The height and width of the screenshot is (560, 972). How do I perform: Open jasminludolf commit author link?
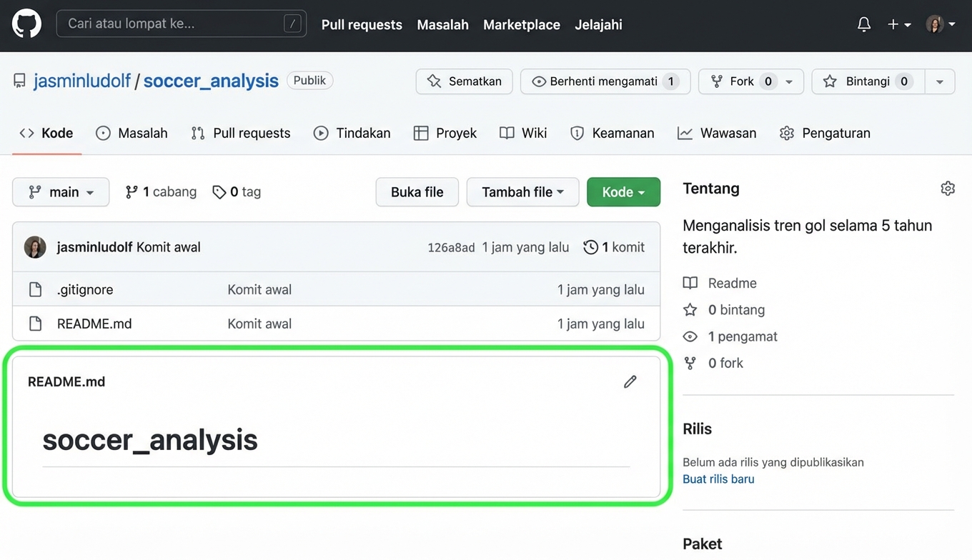(94, 247)
